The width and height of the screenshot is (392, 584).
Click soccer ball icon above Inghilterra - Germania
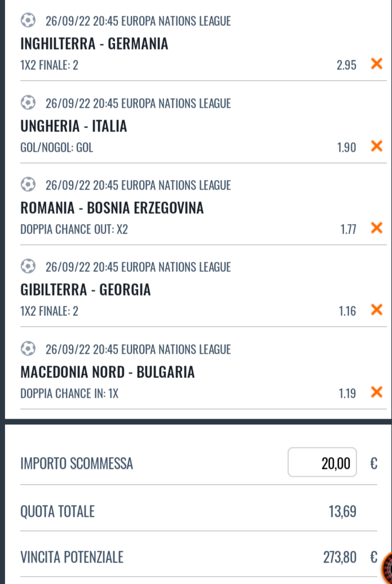click(27, 21)
